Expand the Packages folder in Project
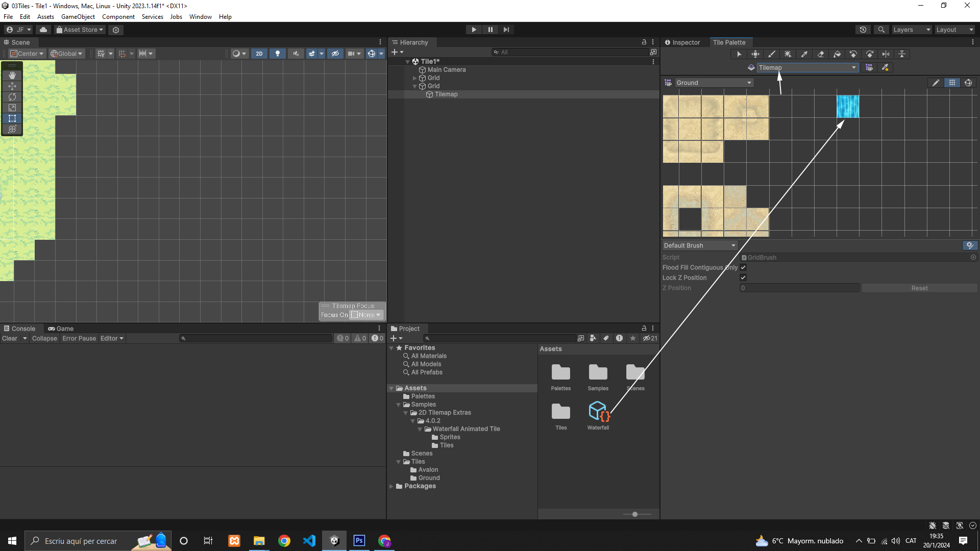 pyautogui.click(x=391, y=486)
